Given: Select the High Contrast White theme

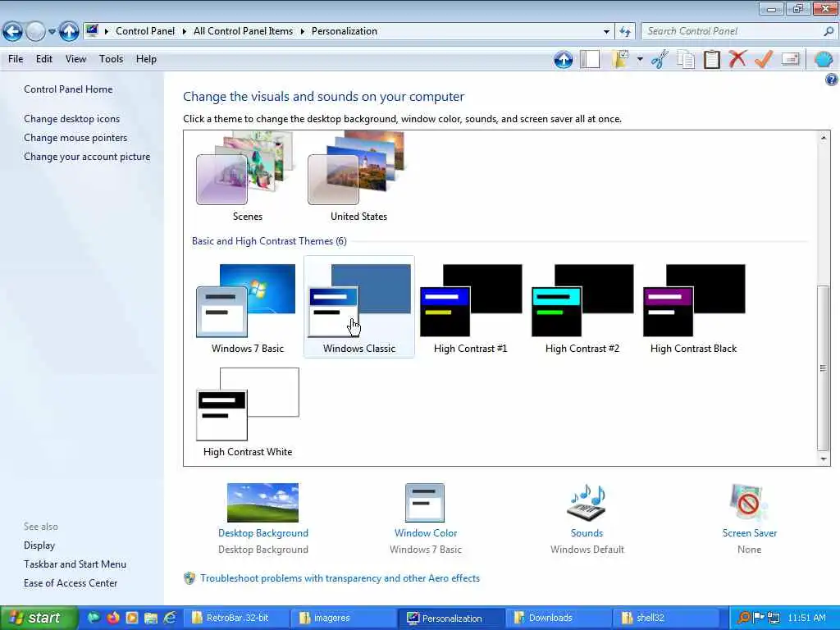Looking at the screenshot, I should click(x=248, y=412).
